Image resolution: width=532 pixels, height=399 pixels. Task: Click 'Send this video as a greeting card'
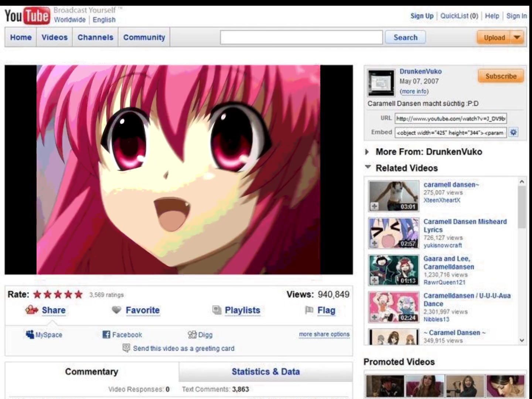184,348
